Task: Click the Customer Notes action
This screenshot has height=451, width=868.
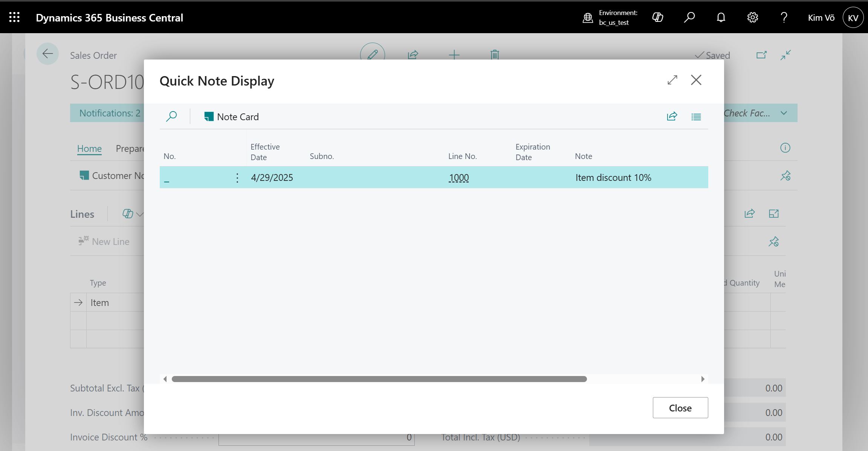Action: tap(112, 176)
